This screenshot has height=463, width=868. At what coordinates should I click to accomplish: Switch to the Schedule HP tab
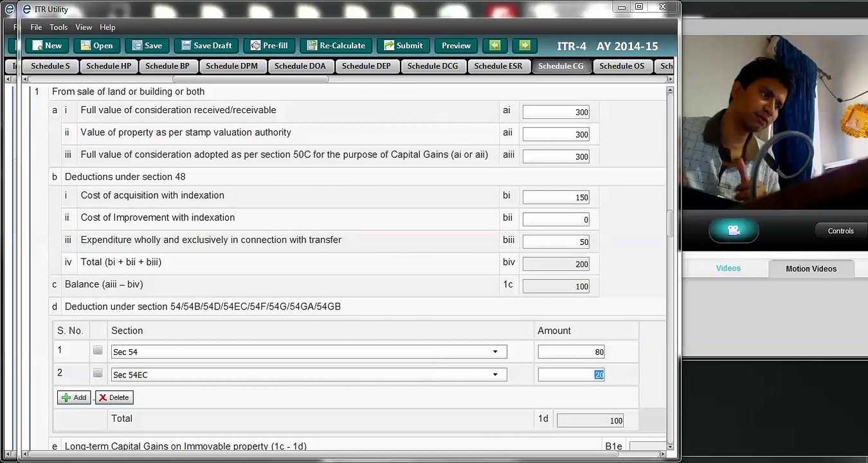pos(108,66)
